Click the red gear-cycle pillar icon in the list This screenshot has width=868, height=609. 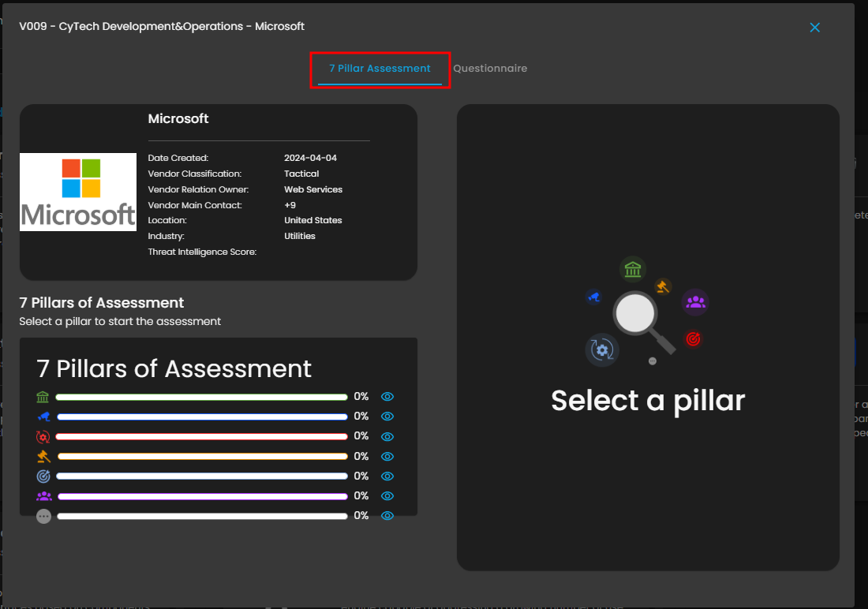point(43,436)
